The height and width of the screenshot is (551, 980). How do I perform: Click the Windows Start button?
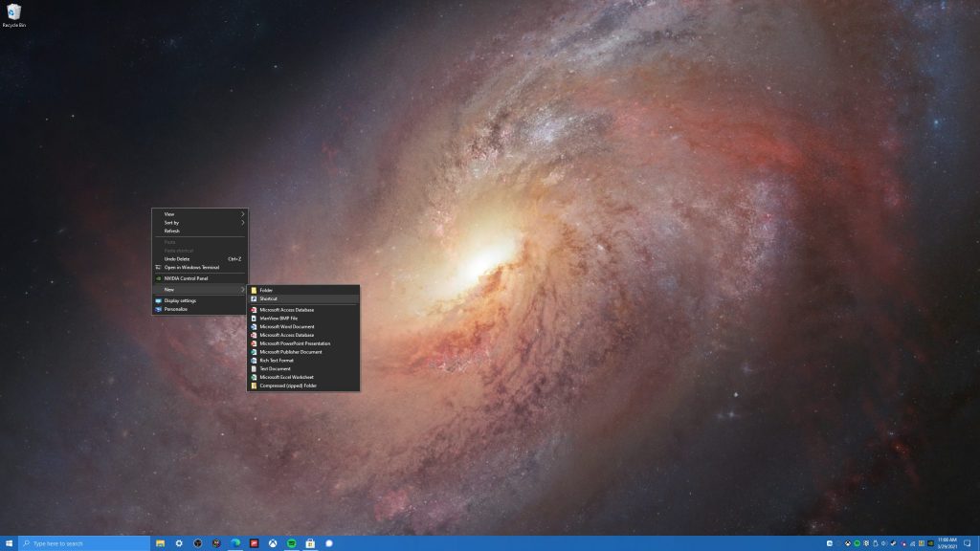tap(9, 543)
